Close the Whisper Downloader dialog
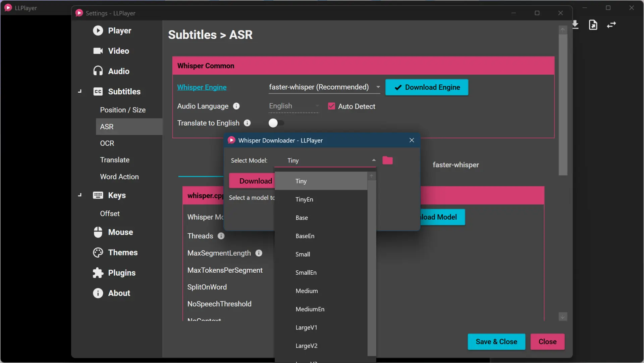 click(412, 140)
